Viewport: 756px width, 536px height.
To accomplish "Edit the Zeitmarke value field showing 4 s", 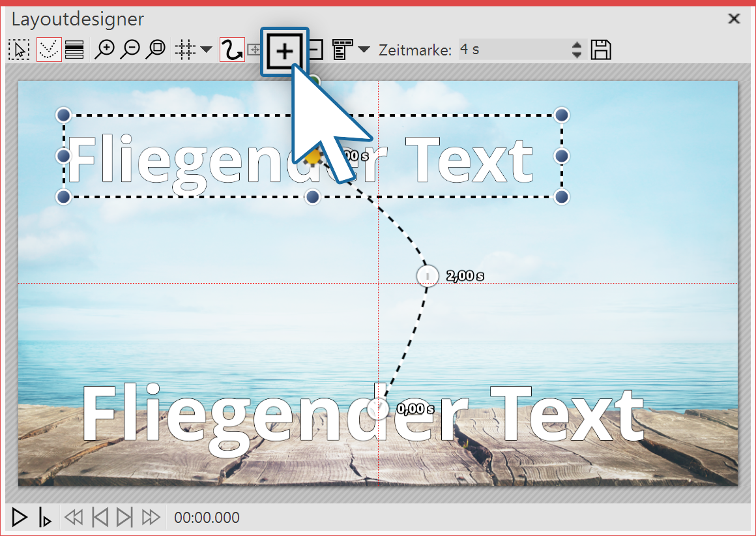I will 508,49.
